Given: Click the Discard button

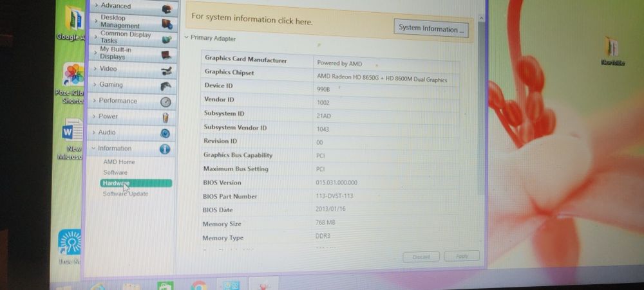Looking at the screenshot, I should (x=421, y=257).
